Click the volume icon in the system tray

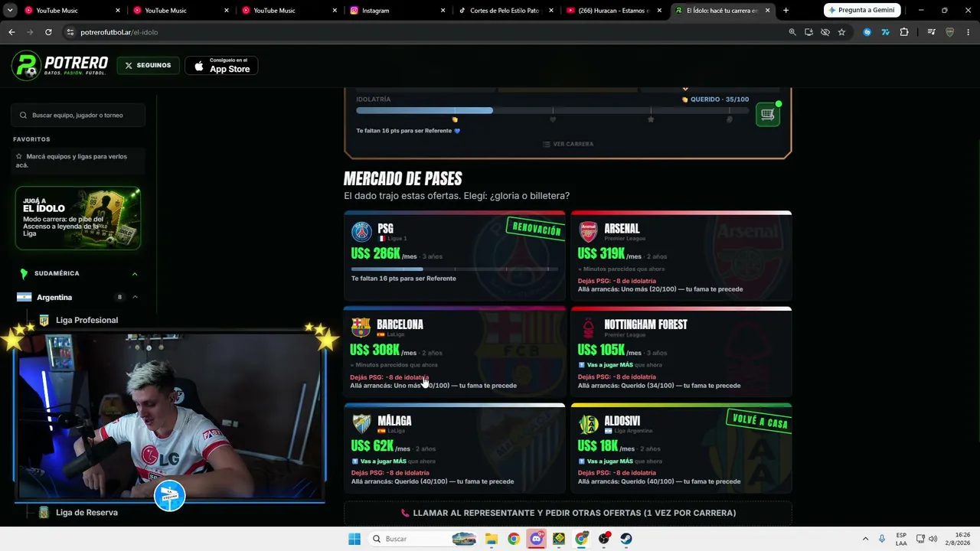[x=933, y=539]
